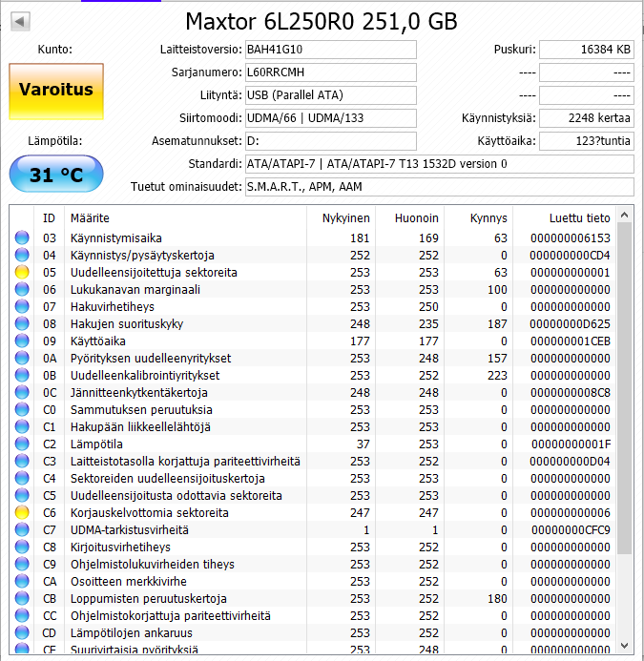Click the status orb for C8 Kirjoitusvirhetiheys
This screenshot has height=661, width=644.
pos(22,547)
